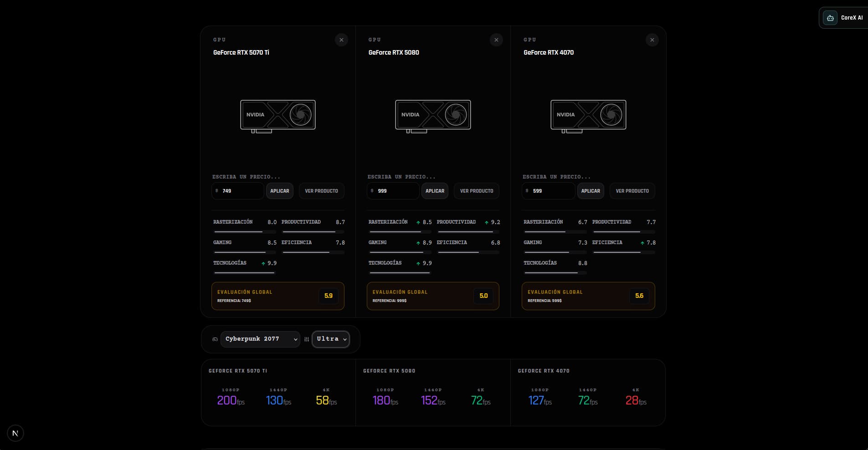Focus the price field showing 999
The image size is (868, 450).
tap(393, 191)
